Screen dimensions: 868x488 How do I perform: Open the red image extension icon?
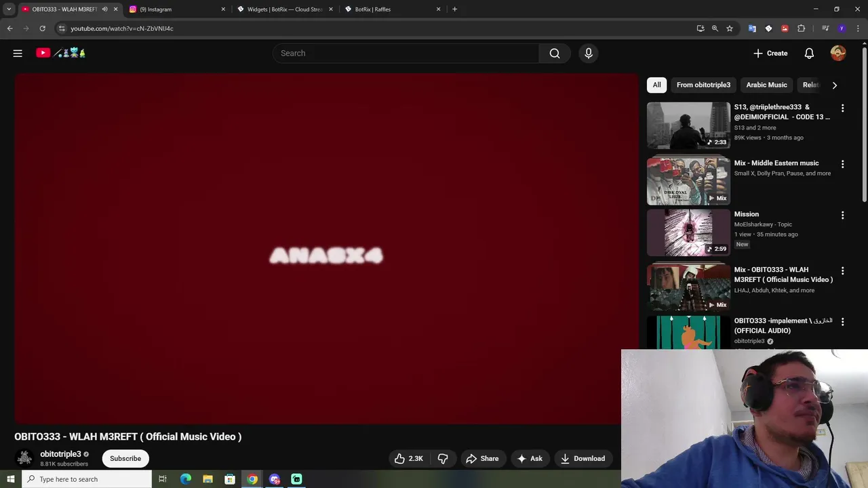coord(785,28)
